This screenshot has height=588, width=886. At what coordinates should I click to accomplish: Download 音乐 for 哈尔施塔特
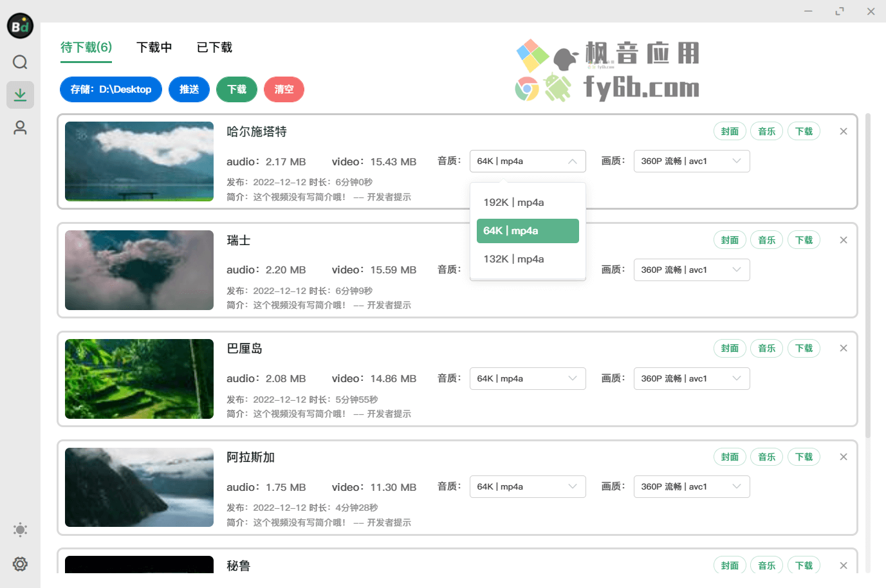click(x=767, y=131)
